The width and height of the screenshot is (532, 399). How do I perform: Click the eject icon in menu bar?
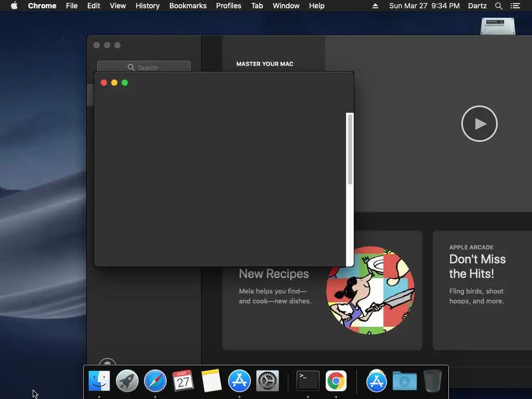[x=375, y=6]
